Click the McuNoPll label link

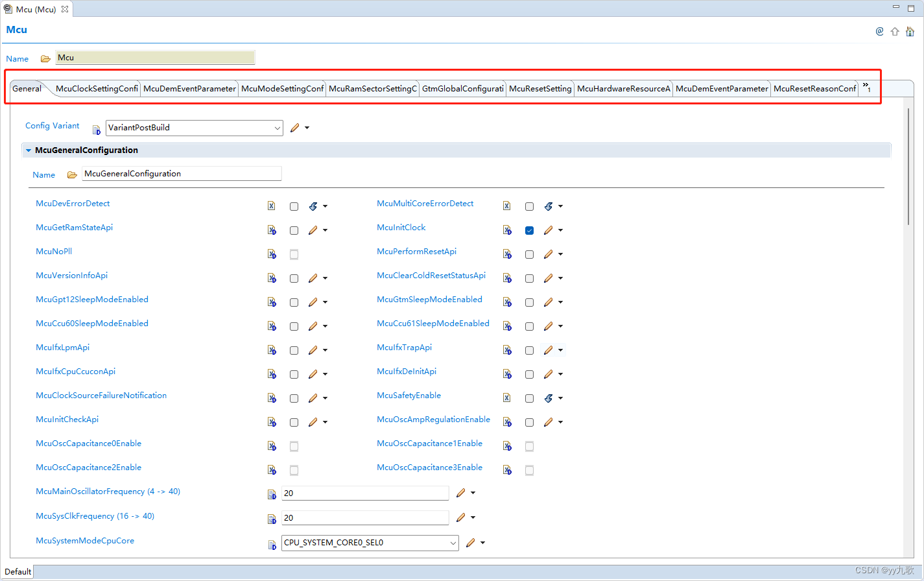pos(54,252)
